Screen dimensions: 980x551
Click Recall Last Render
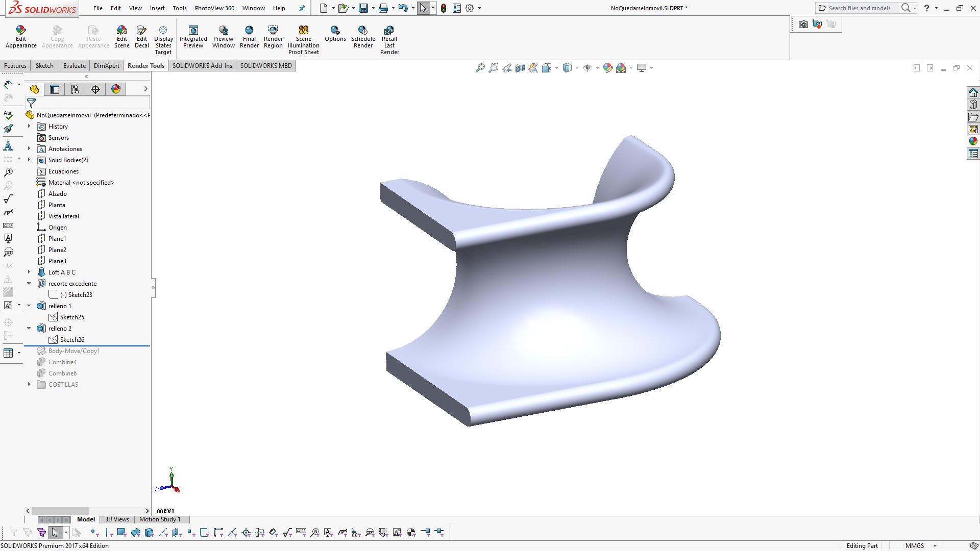(x=389, y=38)
